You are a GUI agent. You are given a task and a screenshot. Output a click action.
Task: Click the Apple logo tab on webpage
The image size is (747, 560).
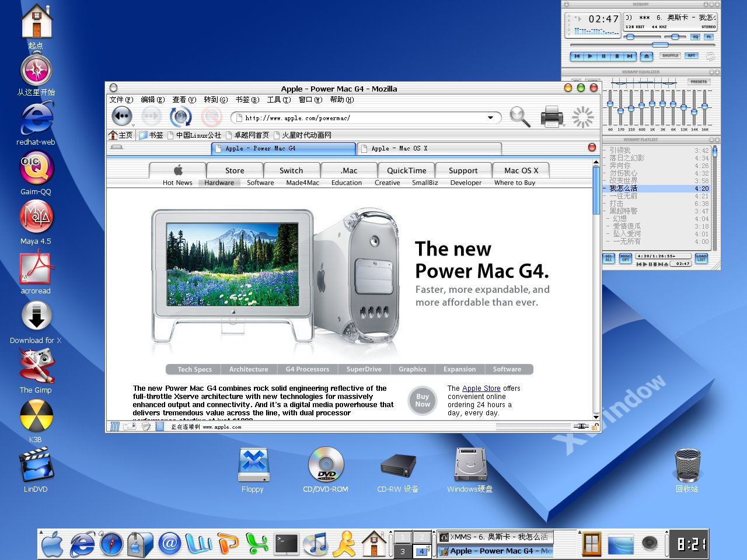point(178,170)
